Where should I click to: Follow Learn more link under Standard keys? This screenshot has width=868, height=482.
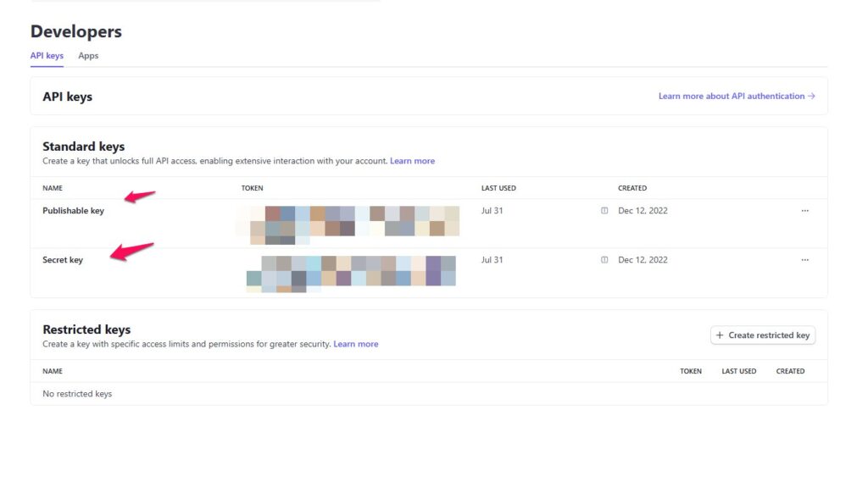(412, 161)
